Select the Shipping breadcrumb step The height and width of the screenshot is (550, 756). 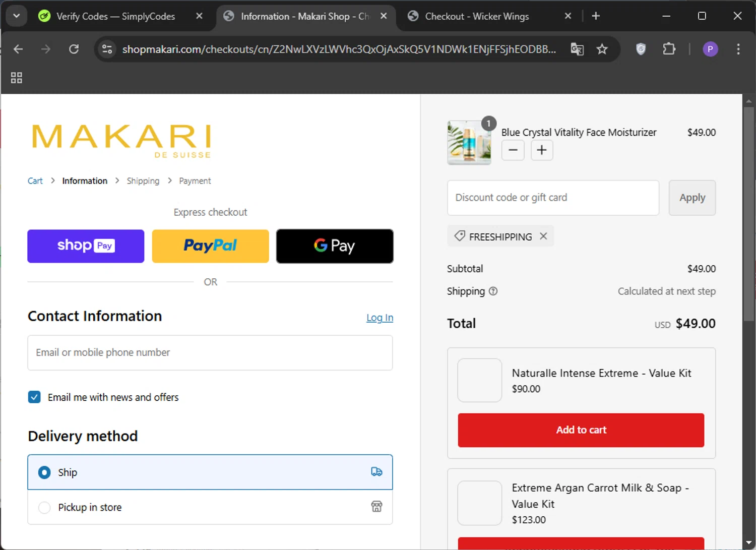point(143,181)
